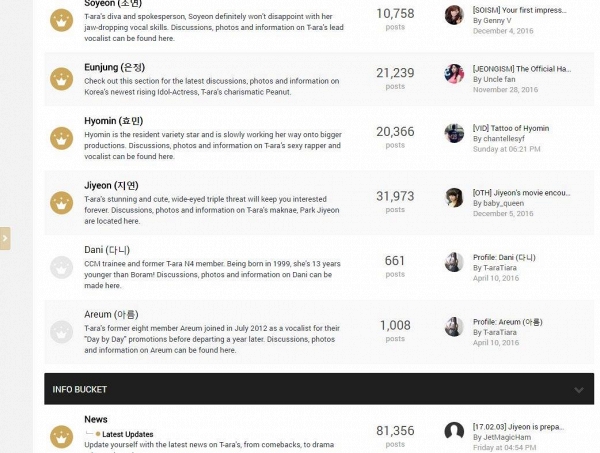Open the Dani (다니) forum
Image resolution: width=600 pixels, height=453 pixels.
point(107,249)
